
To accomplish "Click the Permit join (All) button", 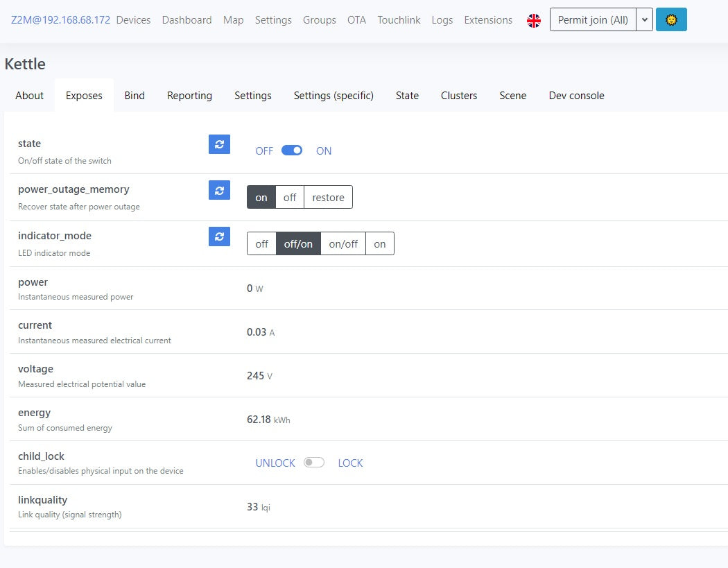I will click(x=593, y=20).
